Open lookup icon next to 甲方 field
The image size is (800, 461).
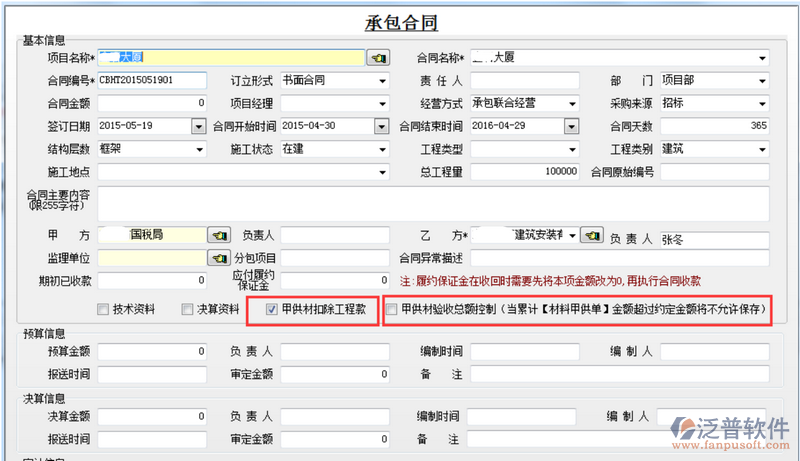219,235
